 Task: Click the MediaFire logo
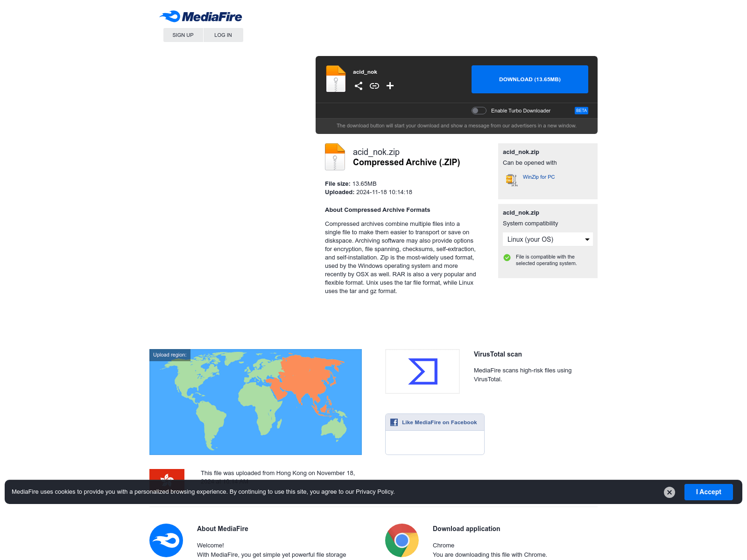pyautogui.click(x=201, y=17)
